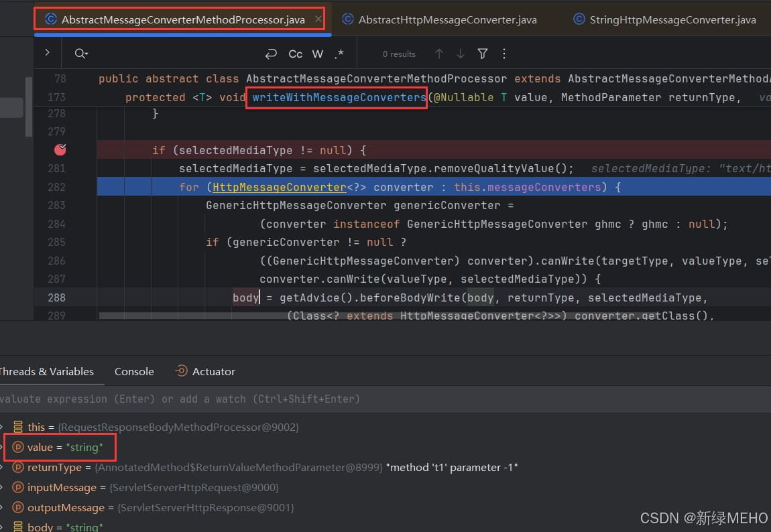Screen dimensions: 771x532
Task: Place cursor at selectedMediaType.removeQualityValue() on line 281
Action: tap(442, 168)
